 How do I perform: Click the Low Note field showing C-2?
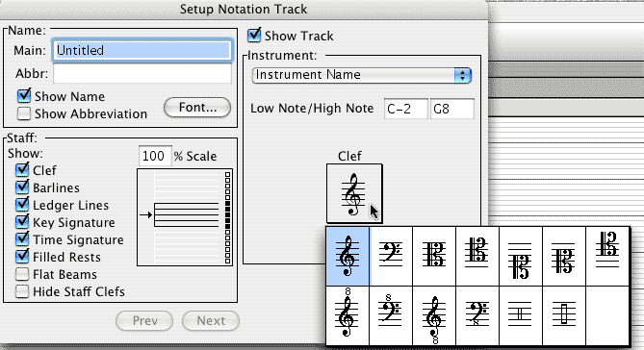tap(406, 109)
